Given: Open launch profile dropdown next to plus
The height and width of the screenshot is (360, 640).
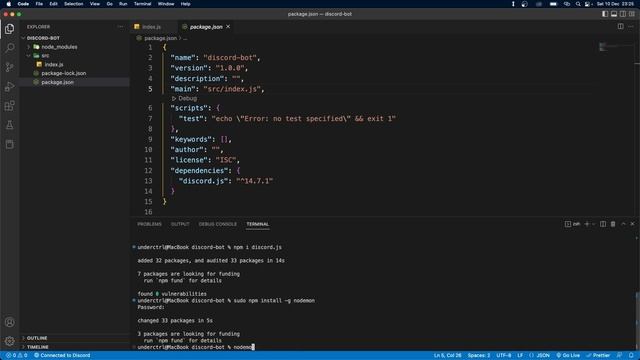Looking at the screenshot, I should 593,224.
